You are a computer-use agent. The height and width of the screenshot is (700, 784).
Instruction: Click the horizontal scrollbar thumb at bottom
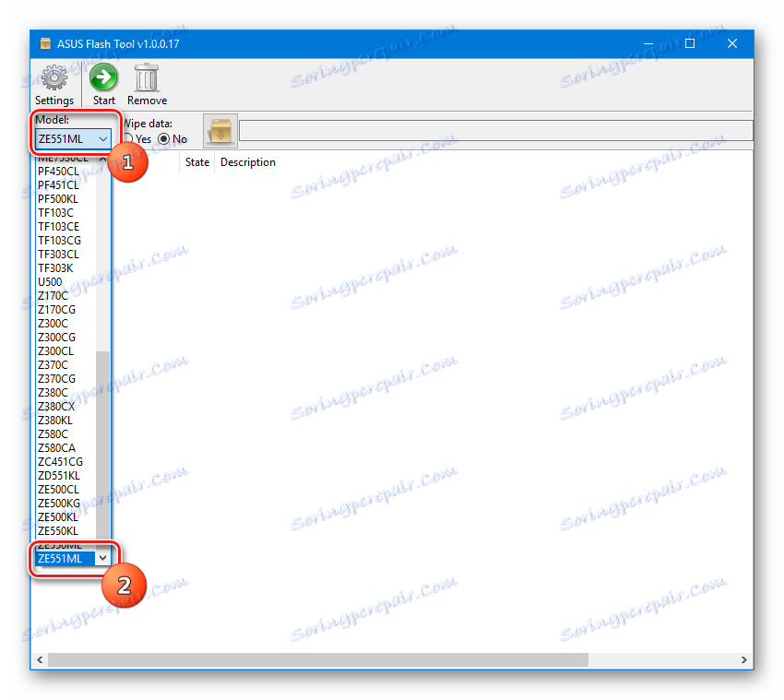click(x=318, y=659)
